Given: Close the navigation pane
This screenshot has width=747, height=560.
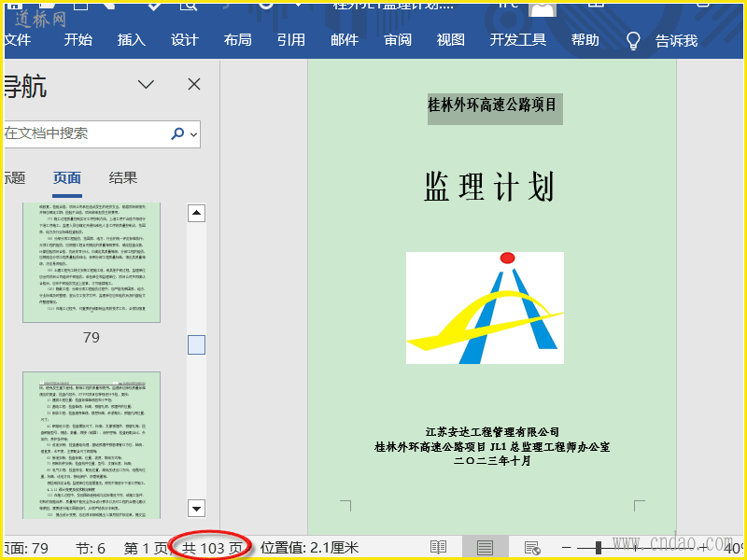Looking at the screenshot, I should (x=194, y=84).
